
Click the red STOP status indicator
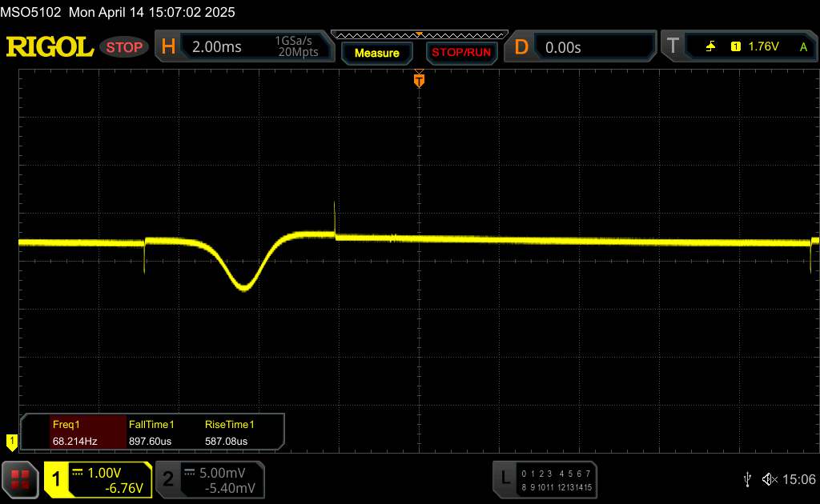tap(124, 47)
